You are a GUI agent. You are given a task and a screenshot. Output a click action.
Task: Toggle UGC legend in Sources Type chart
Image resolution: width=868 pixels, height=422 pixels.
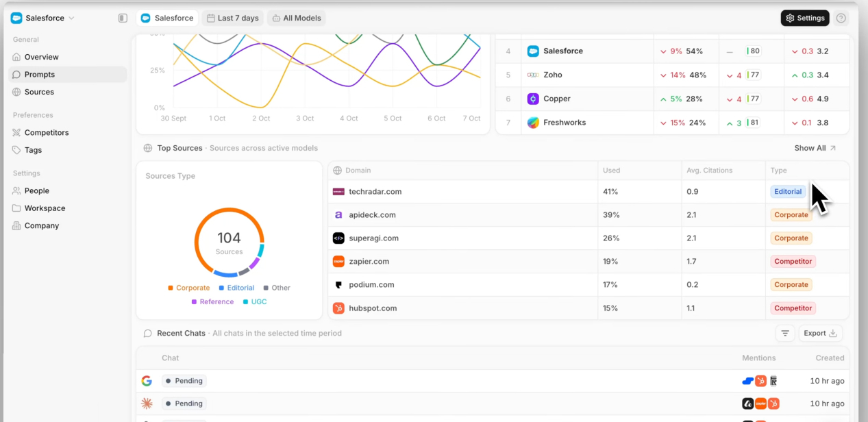click(255, 302)
